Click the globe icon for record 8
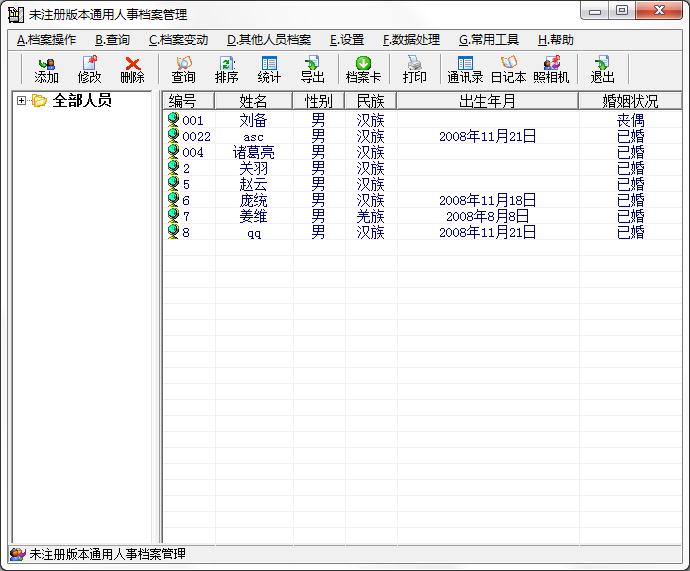 click(173, 231)
